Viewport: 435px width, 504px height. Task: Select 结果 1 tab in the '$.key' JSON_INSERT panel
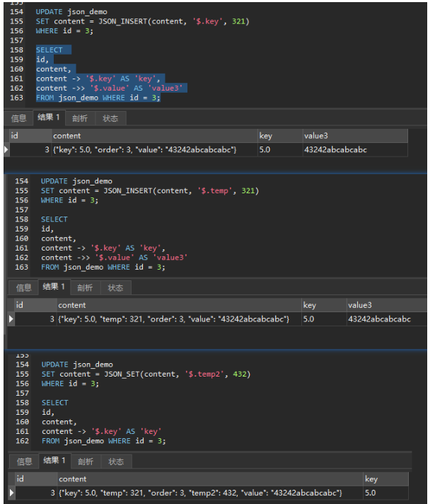pos(49,118)
